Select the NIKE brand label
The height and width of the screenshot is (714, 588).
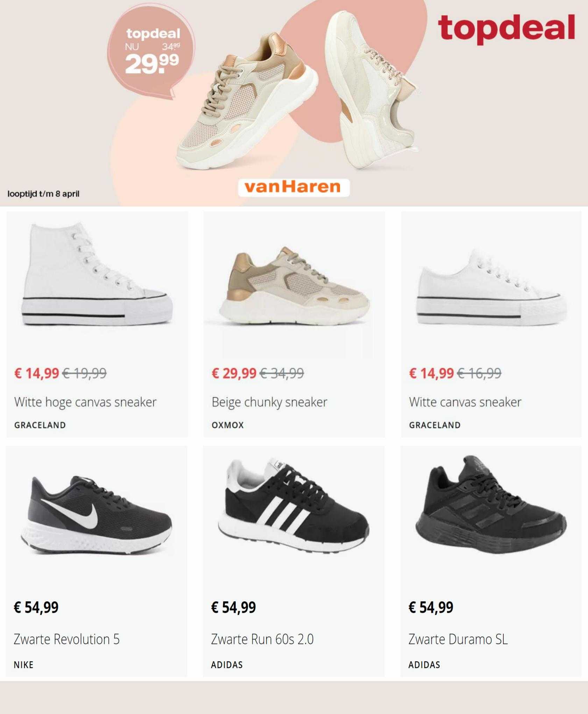[x=23, y=665]
